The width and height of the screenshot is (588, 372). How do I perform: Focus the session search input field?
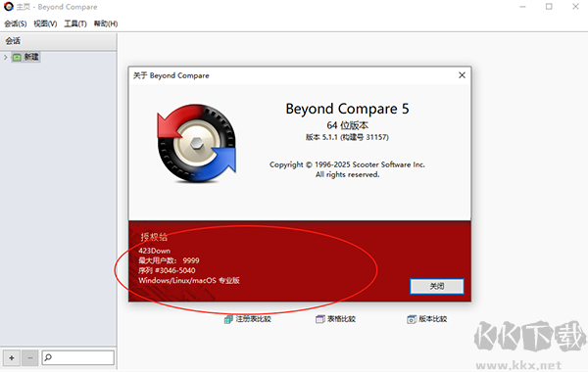click(78, 357)
